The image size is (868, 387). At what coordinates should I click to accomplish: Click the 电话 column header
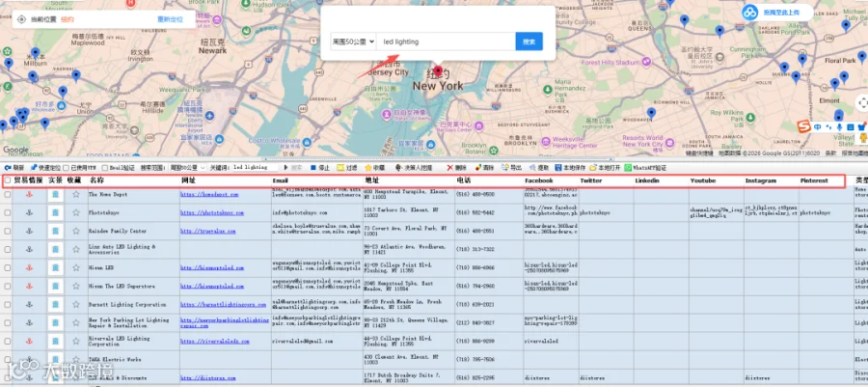[464, 180]
